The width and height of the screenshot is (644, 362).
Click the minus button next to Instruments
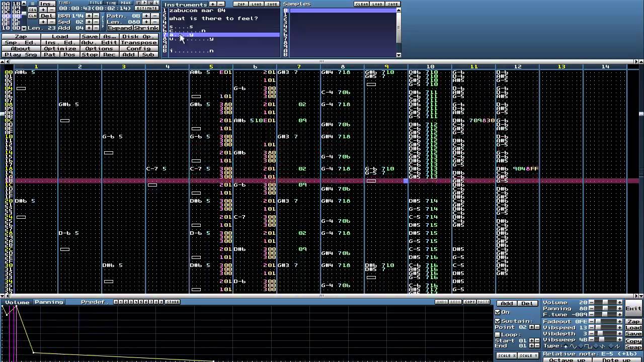tap(220, 4)
